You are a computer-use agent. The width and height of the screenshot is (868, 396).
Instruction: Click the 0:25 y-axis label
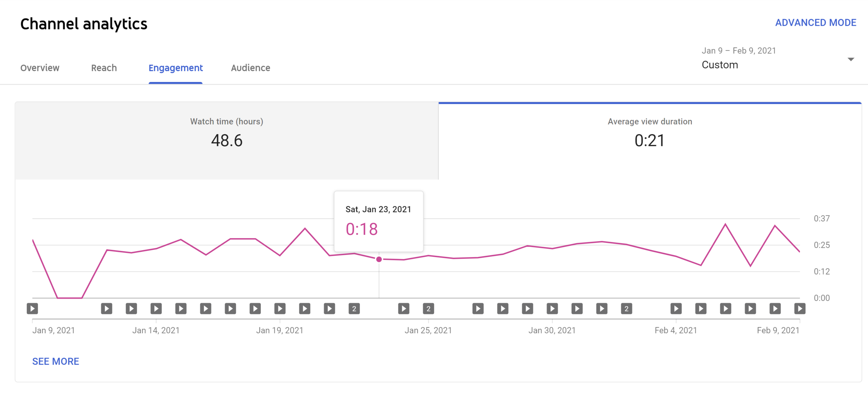(x=822, y=245)
